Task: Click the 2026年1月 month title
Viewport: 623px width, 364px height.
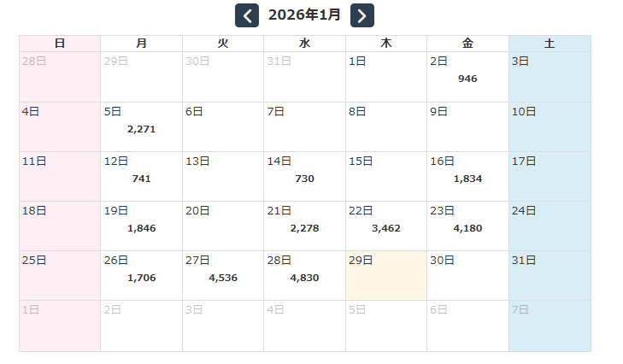Action: [x=304, y=15]
